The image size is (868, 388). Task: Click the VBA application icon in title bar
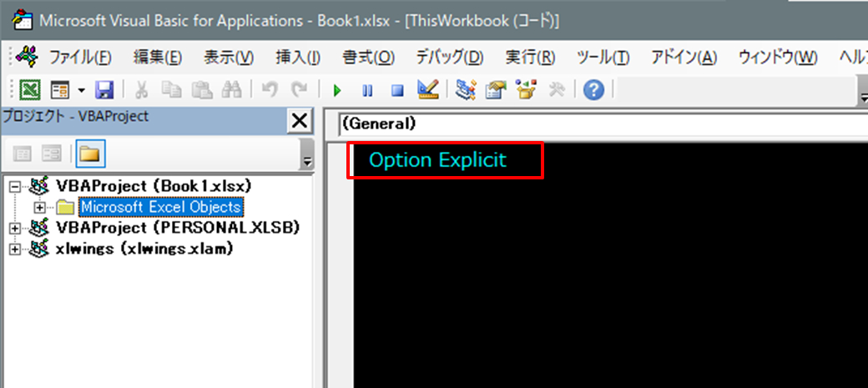coord(22,20)
